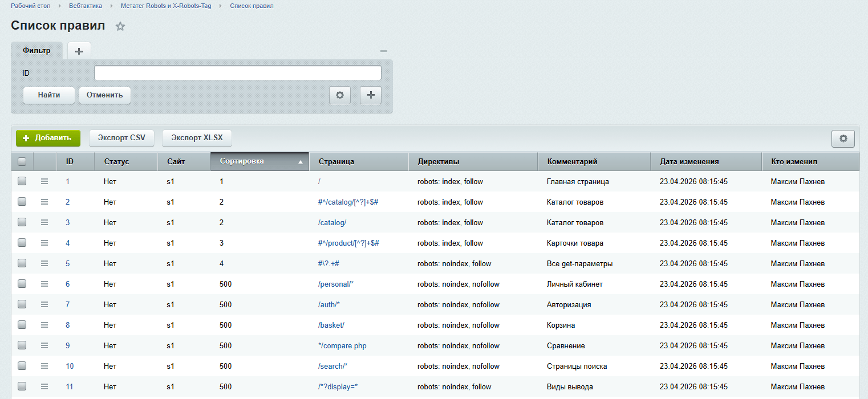Open the /auth/* page link
Viewport: 868px width, 399px height.
pyautogui.click(x=329, y=304)
